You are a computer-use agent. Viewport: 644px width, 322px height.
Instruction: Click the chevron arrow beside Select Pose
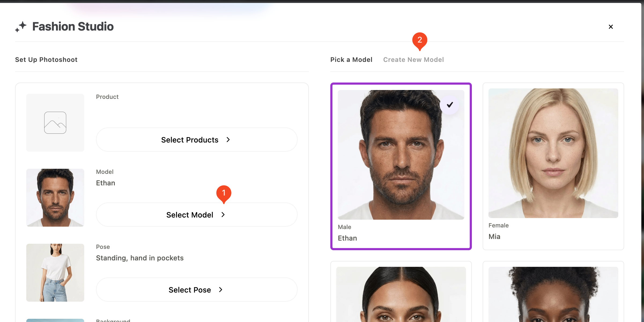point(221,290)
